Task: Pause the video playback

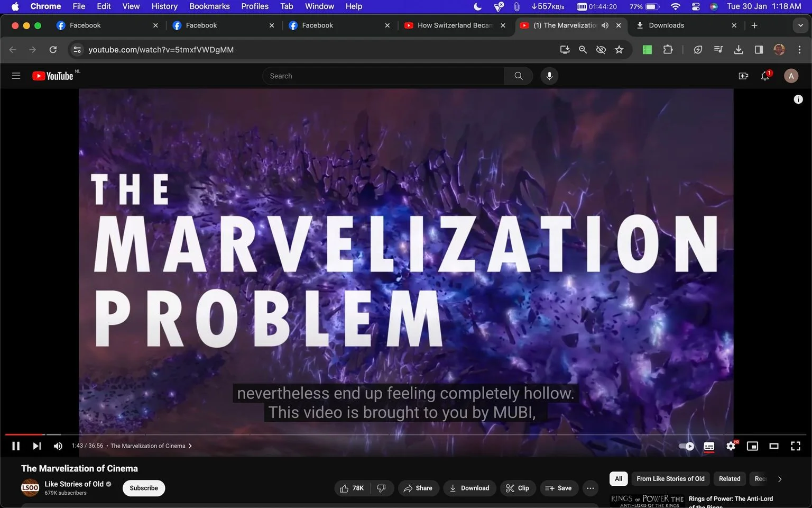Action: click(x=16, y=446)
